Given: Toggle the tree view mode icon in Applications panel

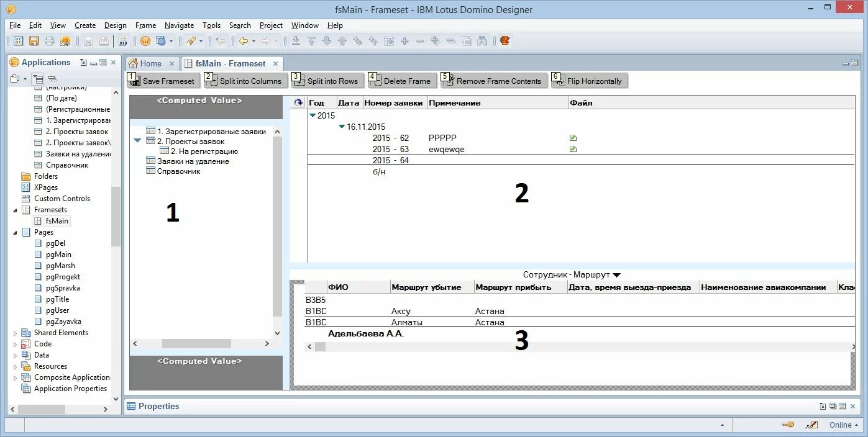Looking at the screenshot, I should (38, 79).
